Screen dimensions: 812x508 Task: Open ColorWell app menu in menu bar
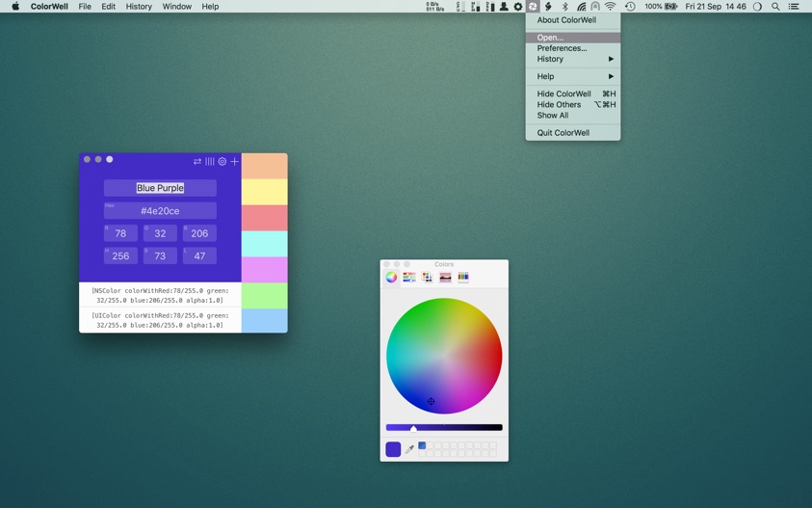coord(49,6)
